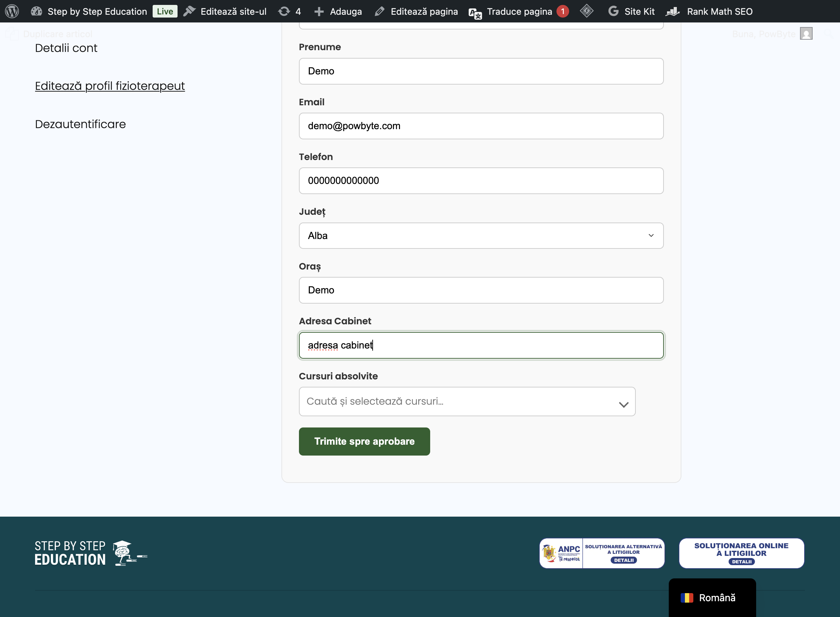840x617 pixels.
Task: Focus the Email input field
Action: 481,126
